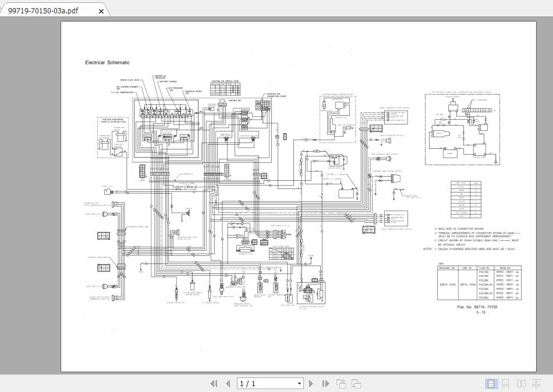Image resolution: width=553 pixels, height=392 pixels.
Task: Select the 99719-70150-03a.pdf tab
Action: tap(47, 10)
